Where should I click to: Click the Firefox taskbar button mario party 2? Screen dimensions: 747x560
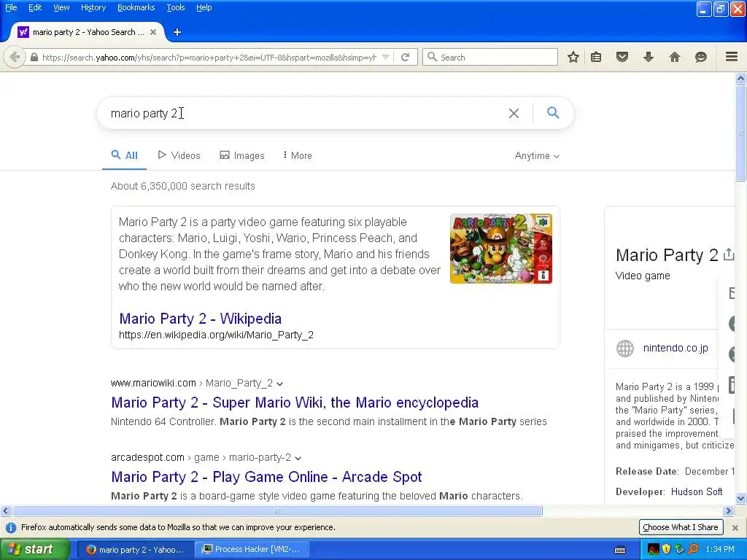136,550
